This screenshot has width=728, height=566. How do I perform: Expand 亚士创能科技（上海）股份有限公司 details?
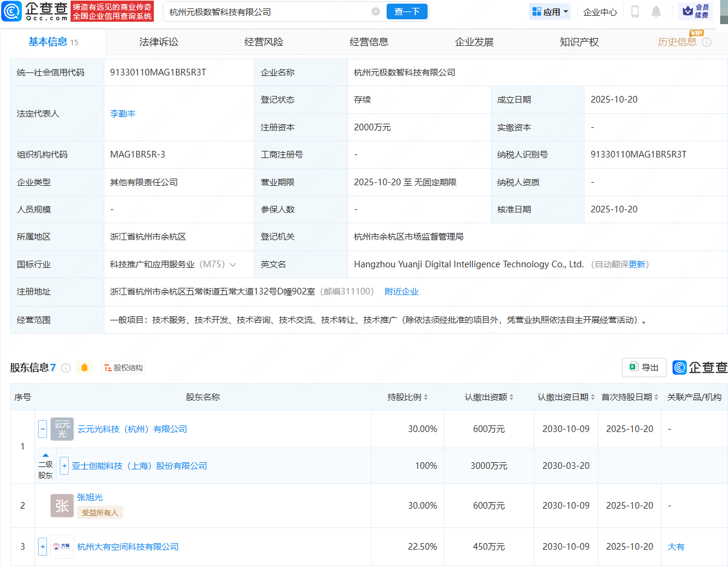(x=64, y=466)
